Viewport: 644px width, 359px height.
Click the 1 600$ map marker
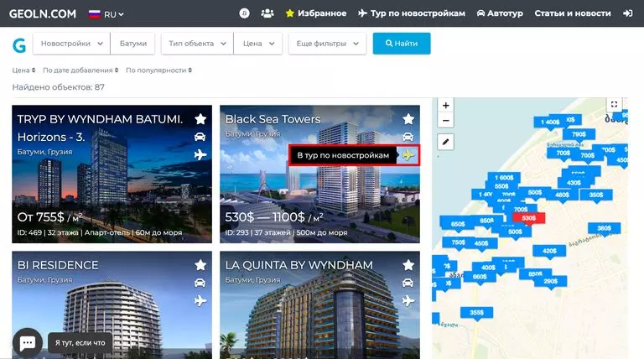(504, 178)
